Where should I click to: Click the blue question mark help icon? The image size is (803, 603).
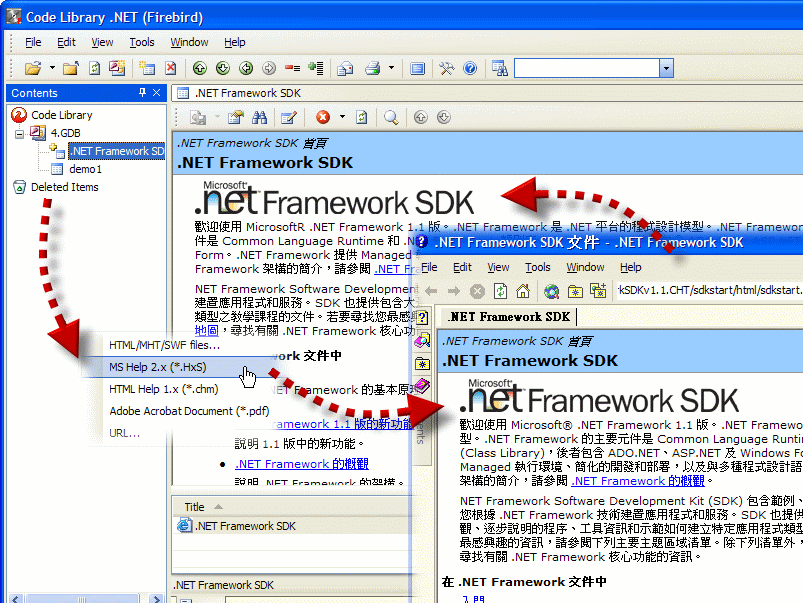click(x=470, y=68)
